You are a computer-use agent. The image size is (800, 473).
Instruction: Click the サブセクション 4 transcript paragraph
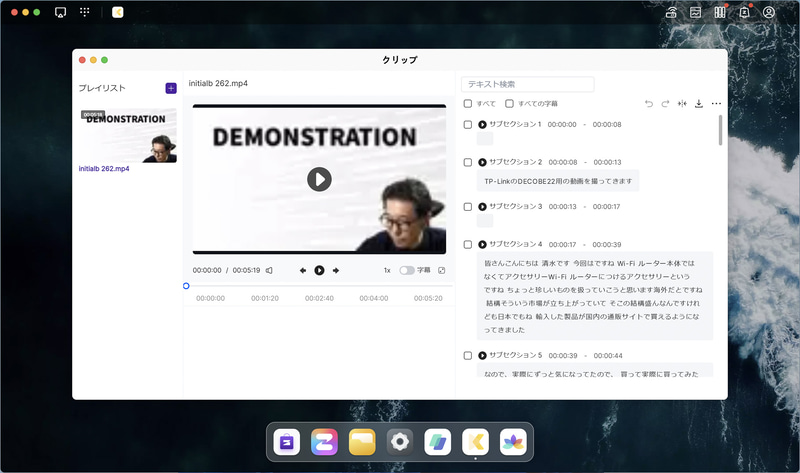tap(595, 296)
